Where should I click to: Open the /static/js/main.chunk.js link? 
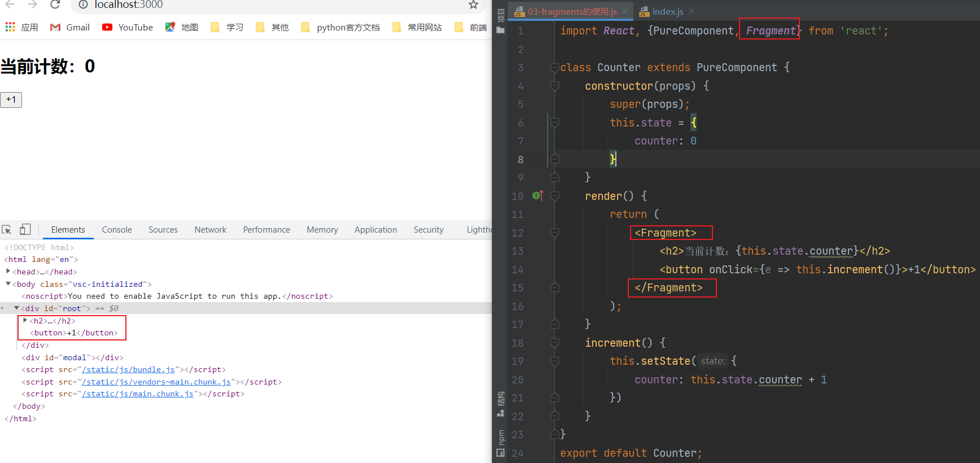(x=137, y=394)
